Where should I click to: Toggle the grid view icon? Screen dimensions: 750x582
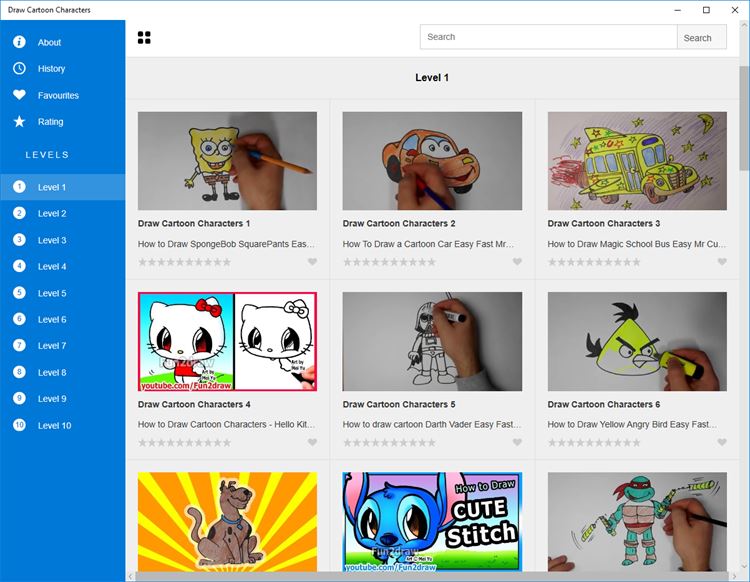coord(144,37)
